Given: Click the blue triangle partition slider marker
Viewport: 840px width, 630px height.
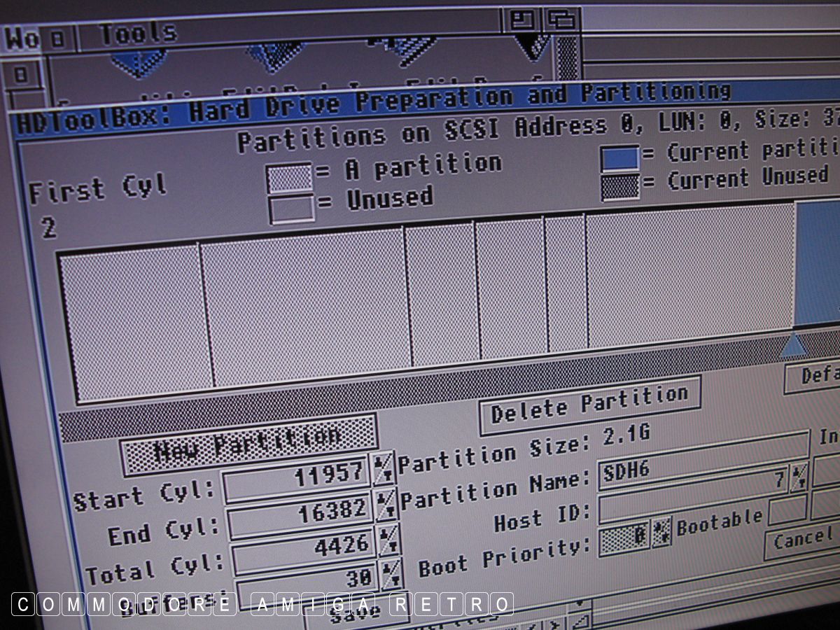Looking at the screenshot, I should 793,346.
